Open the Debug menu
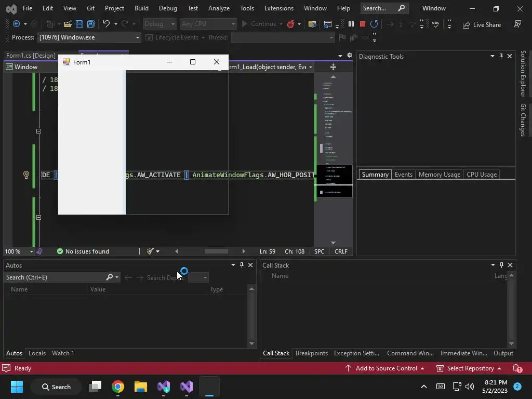This screenshot has width=532, height=399. click(x=168, y=8)
